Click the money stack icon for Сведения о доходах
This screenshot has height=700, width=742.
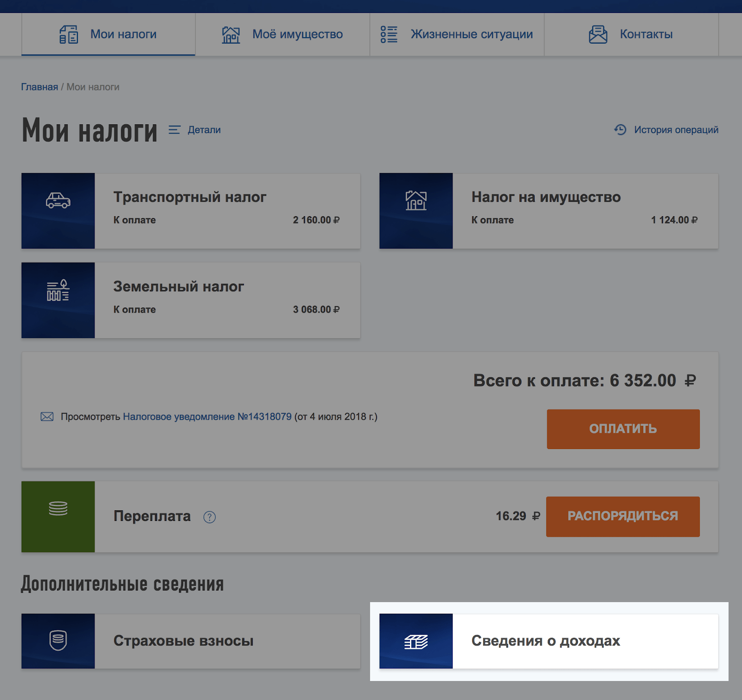[416, 641]
